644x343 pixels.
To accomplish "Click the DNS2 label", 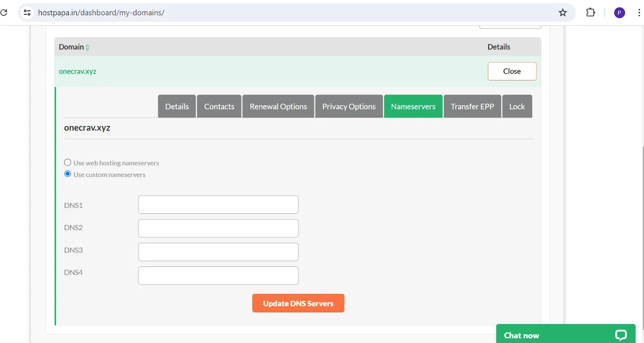I will (73, 227).
